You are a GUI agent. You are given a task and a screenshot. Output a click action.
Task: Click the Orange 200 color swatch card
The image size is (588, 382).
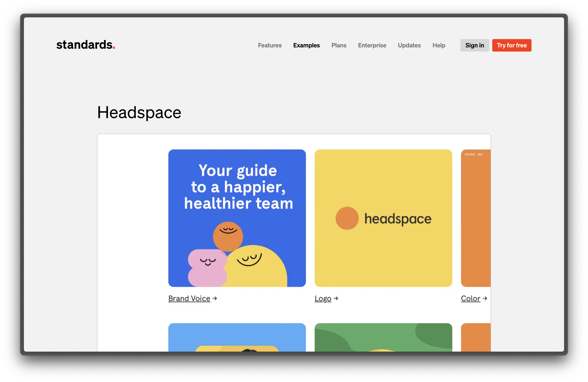coord(476,218)
